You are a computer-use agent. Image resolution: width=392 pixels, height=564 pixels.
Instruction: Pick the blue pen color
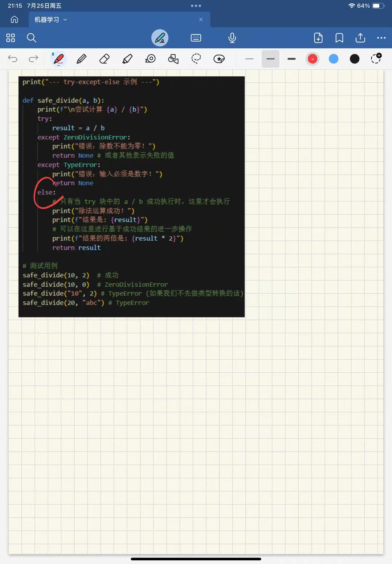334,59
